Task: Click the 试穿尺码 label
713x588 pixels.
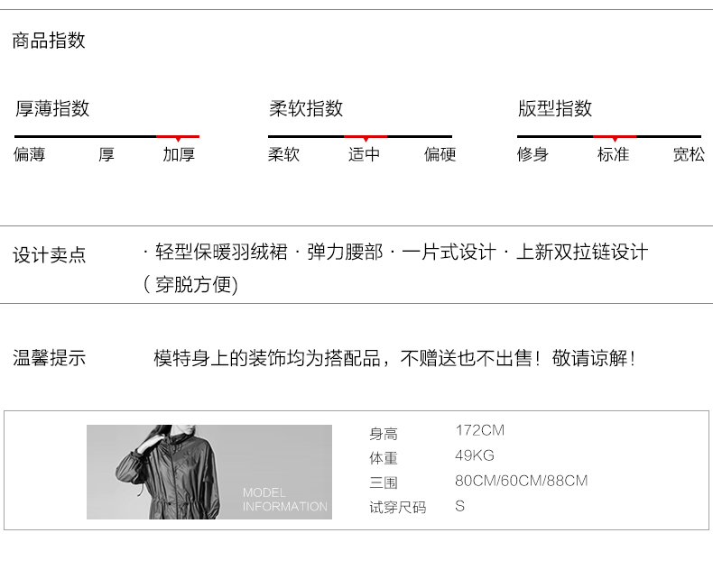Action: [x=398, y=507]
